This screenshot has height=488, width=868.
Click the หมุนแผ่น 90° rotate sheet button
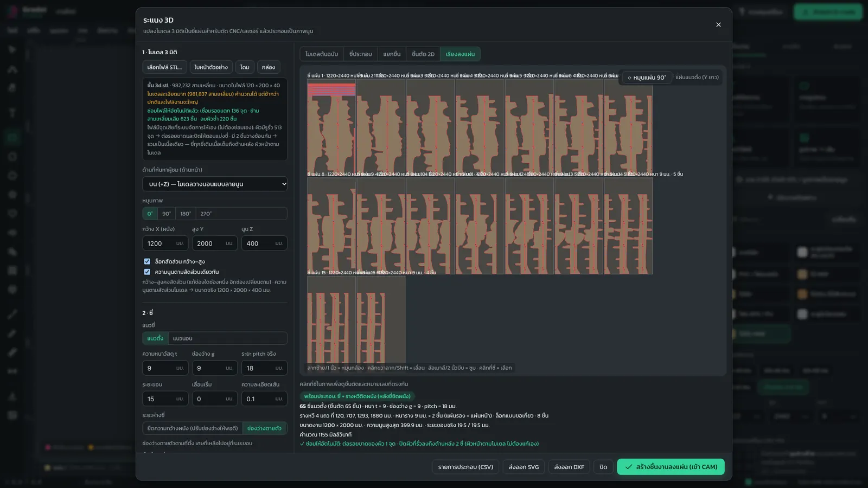pos(647,78)
